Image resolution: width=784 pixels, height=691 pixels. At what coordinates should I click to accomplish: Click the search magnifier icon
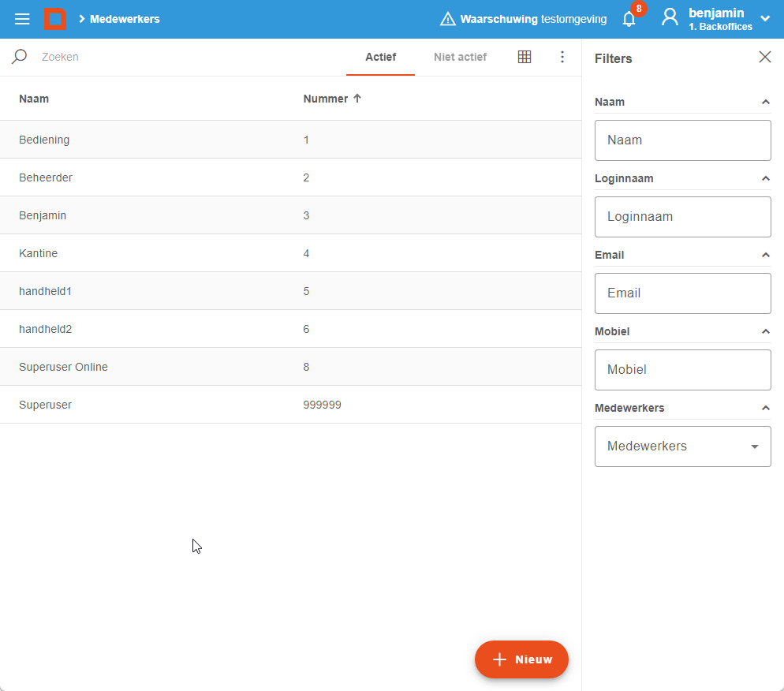pyautogui.click(x=19, y=57)
